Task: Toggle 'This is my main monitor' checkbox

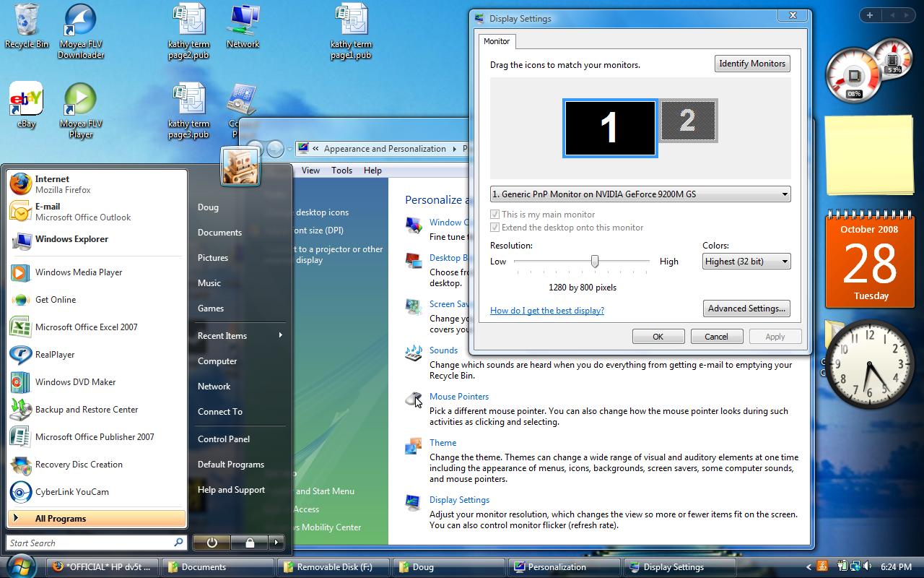Action: (494, 215)
